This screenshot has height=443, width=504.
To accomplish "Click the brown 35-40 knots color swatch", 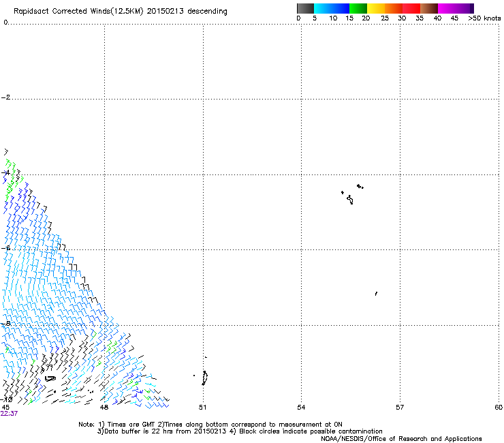I will click(429, 8).
